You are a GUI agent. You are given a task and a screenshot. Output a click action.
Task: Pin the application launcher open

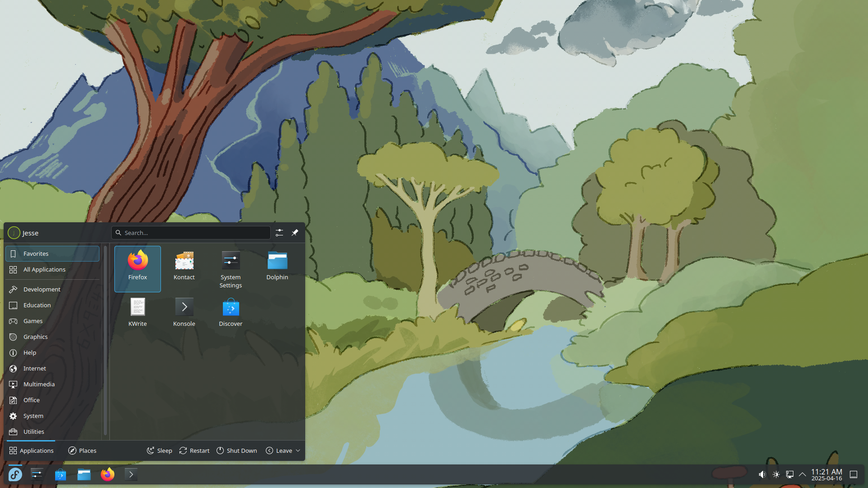click(x=295, y=233)
